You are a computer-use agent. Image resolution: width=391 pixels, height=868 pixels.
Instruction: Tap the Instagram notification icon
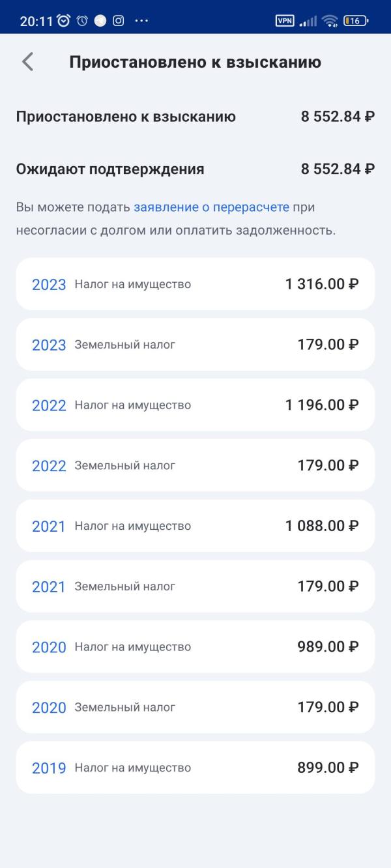(119, 21)
